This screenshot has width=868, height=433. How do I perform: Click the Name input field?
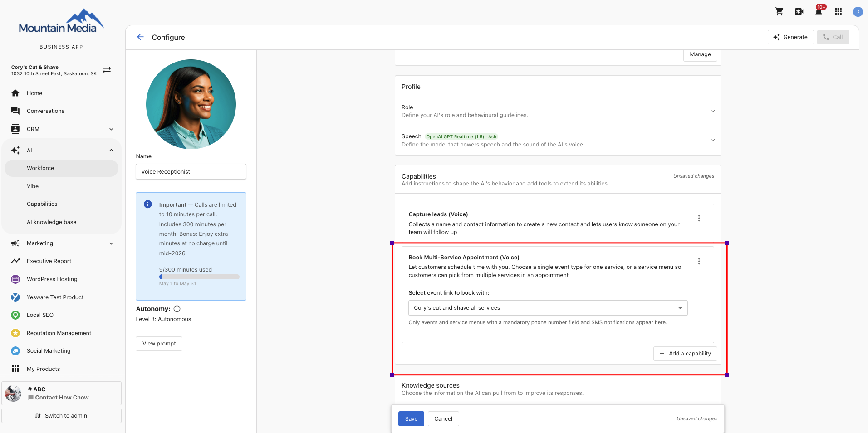[x=191, y=172]
